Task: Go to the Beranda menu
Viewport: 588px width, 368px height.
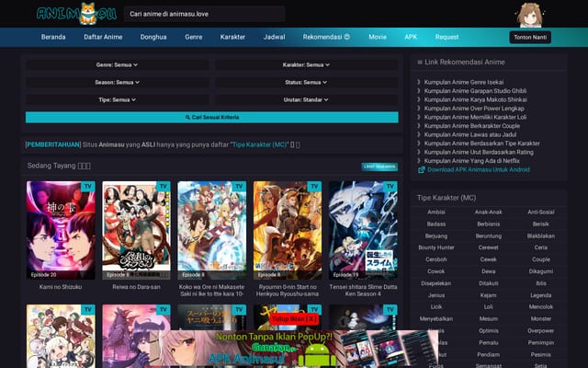Action: tap(53, 37)
